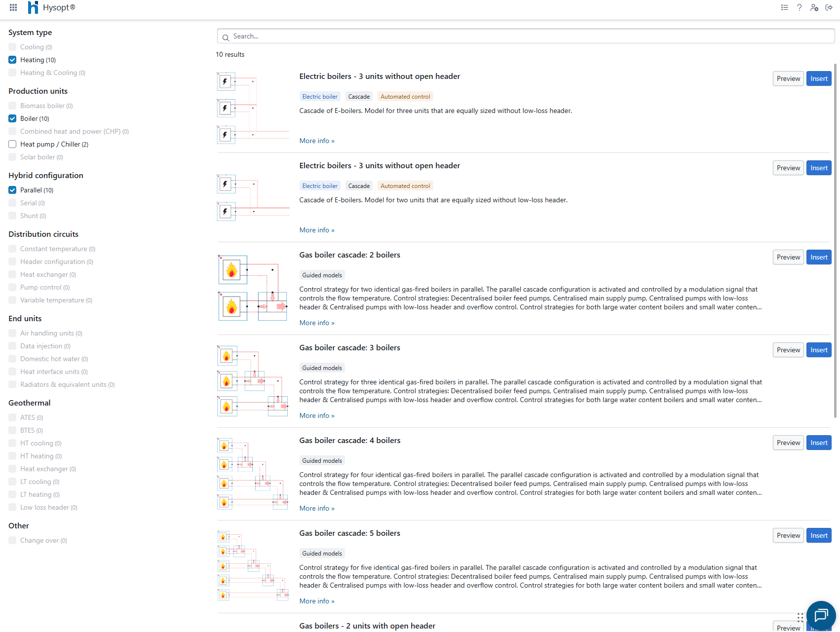Screen dimensions: 840x632
Task: Click Cascade tag on first result
Action: coord(359,97)
